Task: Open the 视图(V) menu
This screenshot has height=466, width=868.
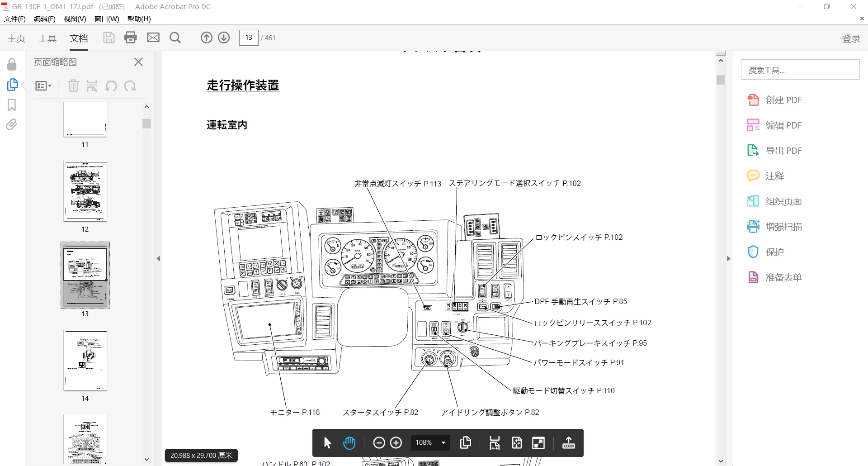Action: 75,19
